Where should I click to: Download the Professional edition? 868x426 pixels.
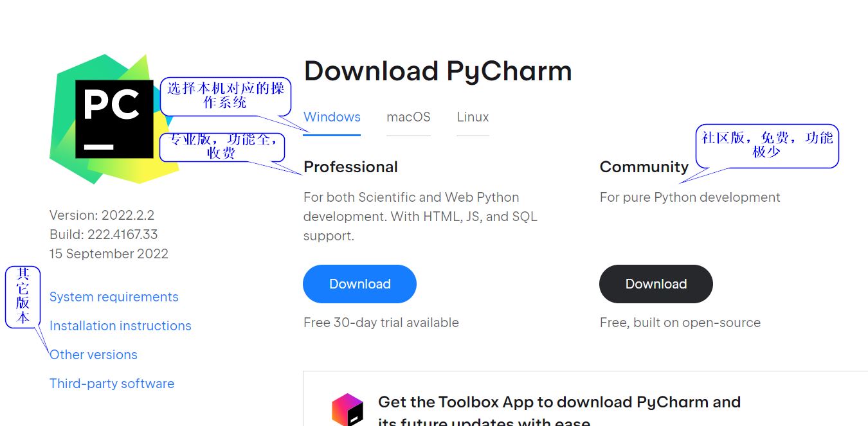(x=359, y=284)
